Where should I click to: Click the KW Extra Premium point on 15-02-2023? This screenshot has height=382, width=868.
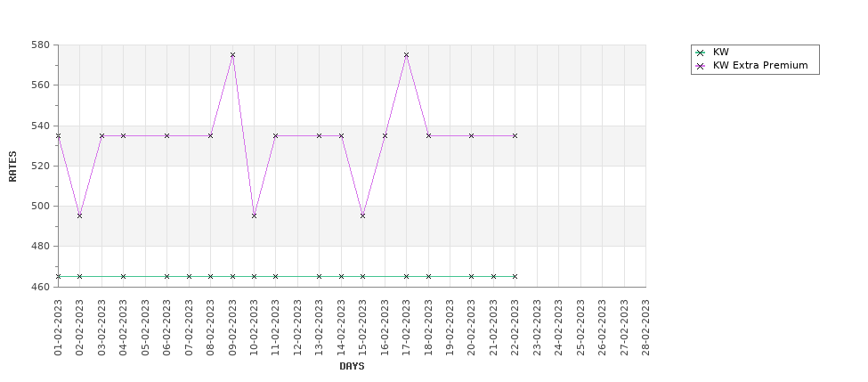(362, 215)
